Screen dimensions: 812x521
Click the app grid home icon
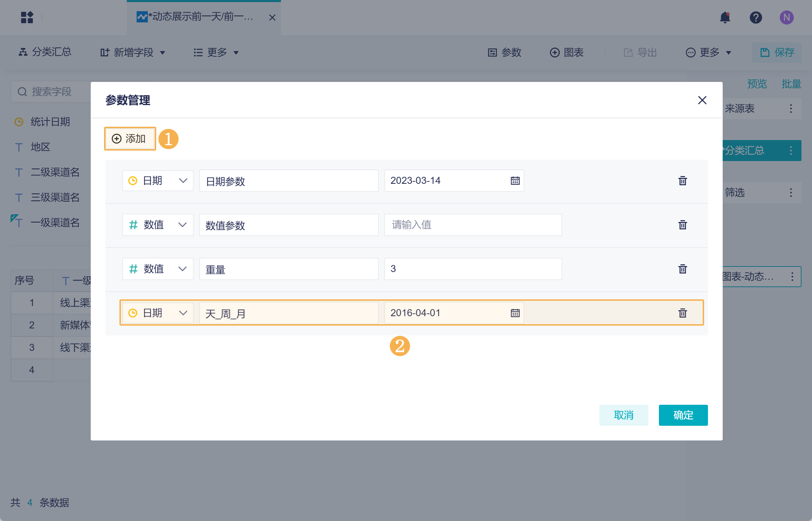point(27,18)
